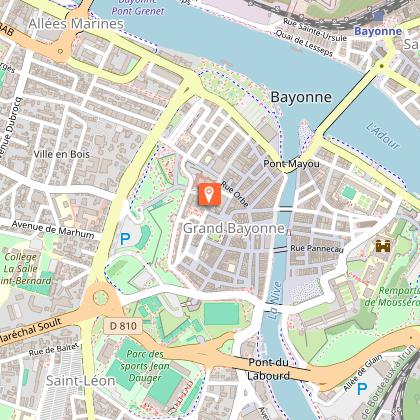Click the blue parking icon near Avenue de Marhum
The height and width of the screenshot is (420, 420).
pos(125,239)
